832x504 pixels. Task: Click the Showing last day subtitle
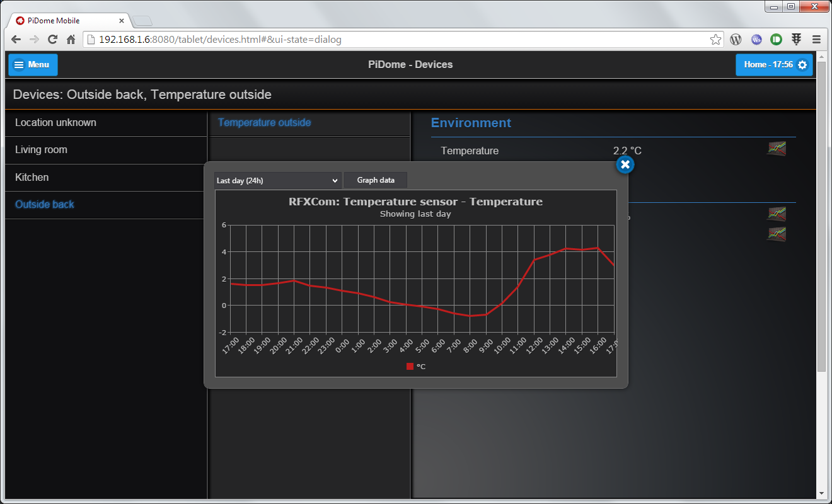[x=415, y=214]
